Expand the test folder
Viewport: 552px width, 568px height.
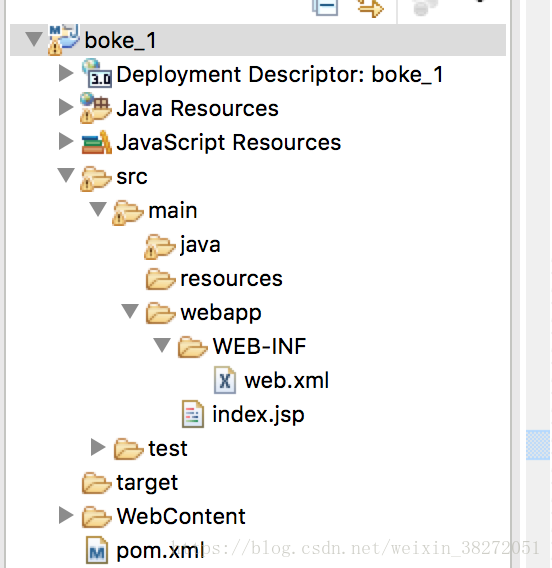click(x=98, y=447)
